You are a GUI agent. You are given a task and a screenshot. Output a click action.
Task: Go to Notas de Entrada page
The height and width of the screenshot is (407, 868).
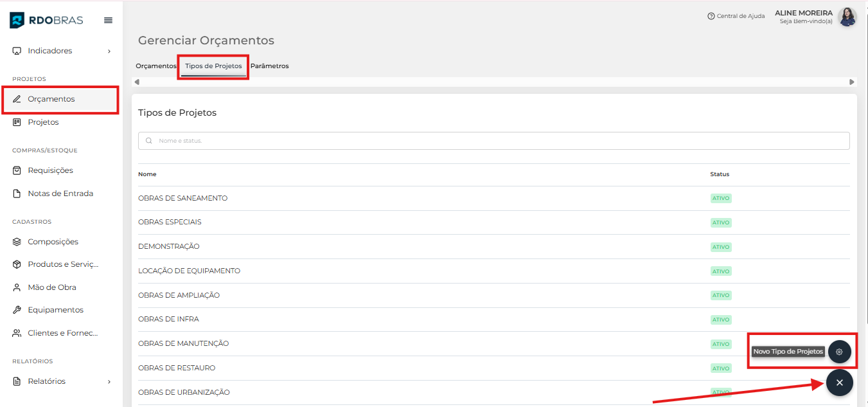60,194
